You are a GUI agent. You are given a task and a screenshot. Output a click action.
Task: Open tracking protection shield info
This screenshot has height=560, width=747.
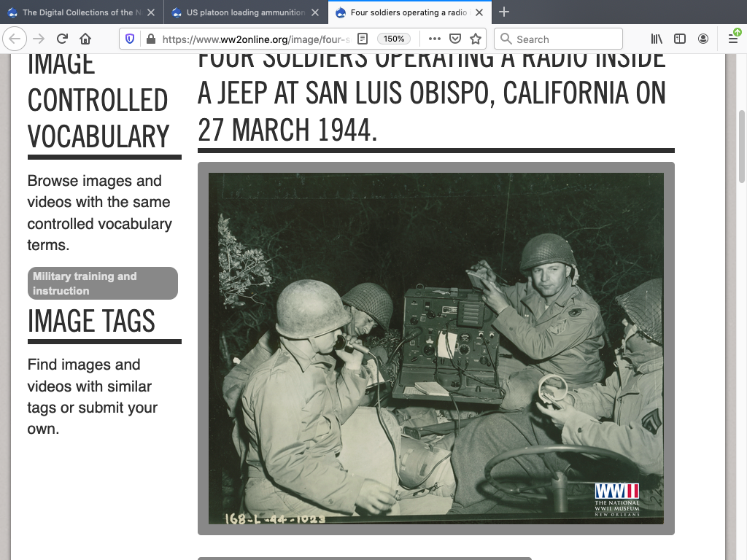pyautogui.click(x=130, y=39)
